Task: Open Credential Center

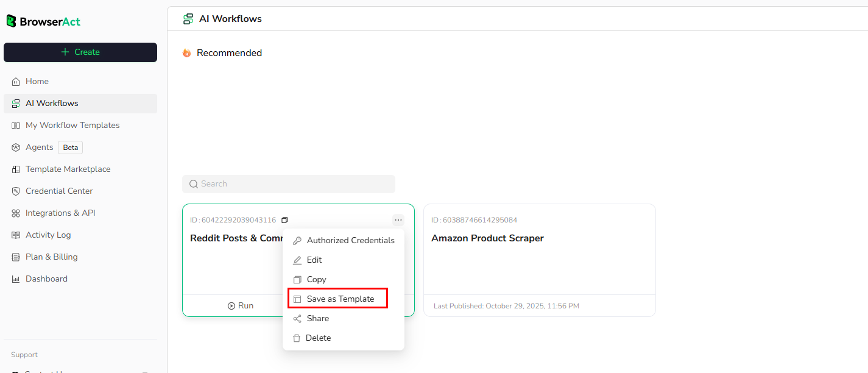Action: [x=59, y=191]
